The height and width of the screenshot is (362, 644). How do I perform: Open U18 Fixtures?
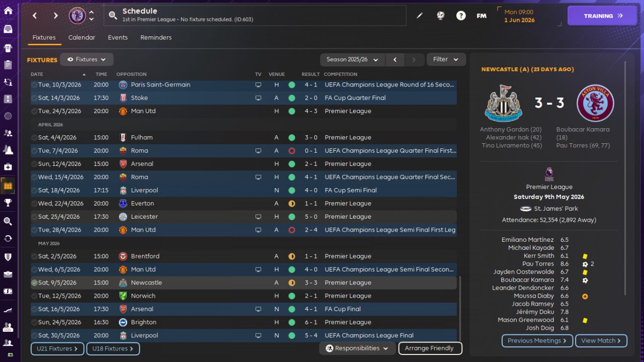pos(113,348)
